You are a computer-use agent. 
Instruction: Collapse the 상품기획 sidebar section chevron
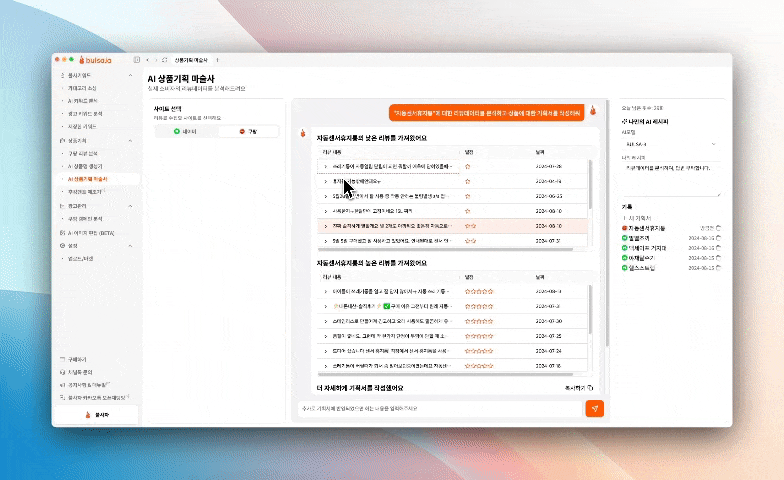(130, 141)
